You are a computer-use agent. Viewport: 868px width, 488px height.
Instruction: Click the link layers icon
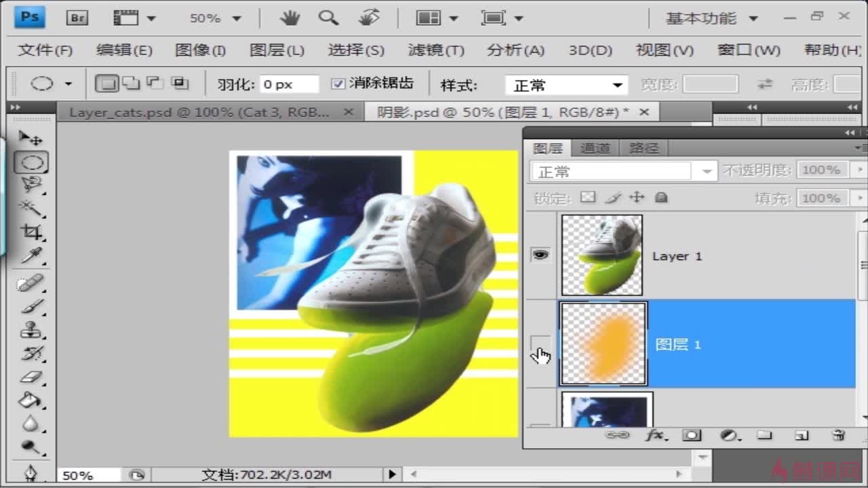616,435
